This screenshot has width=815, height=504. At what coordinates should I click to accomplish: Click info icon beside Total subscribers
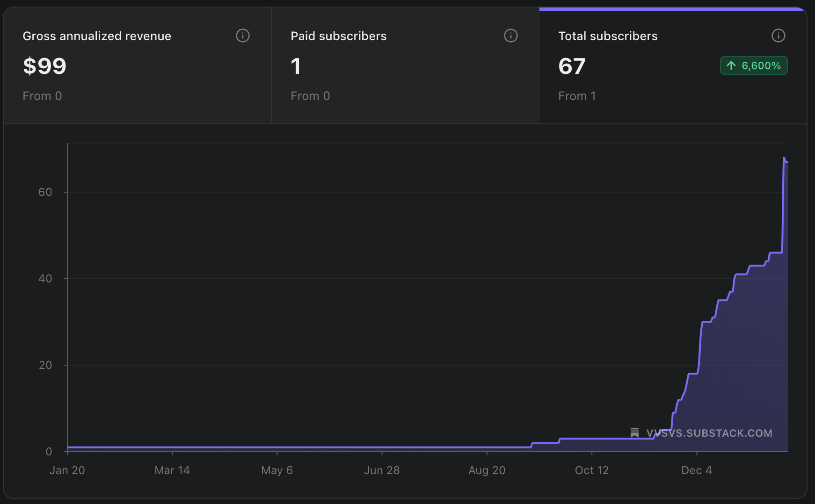[x=778, y=36]
